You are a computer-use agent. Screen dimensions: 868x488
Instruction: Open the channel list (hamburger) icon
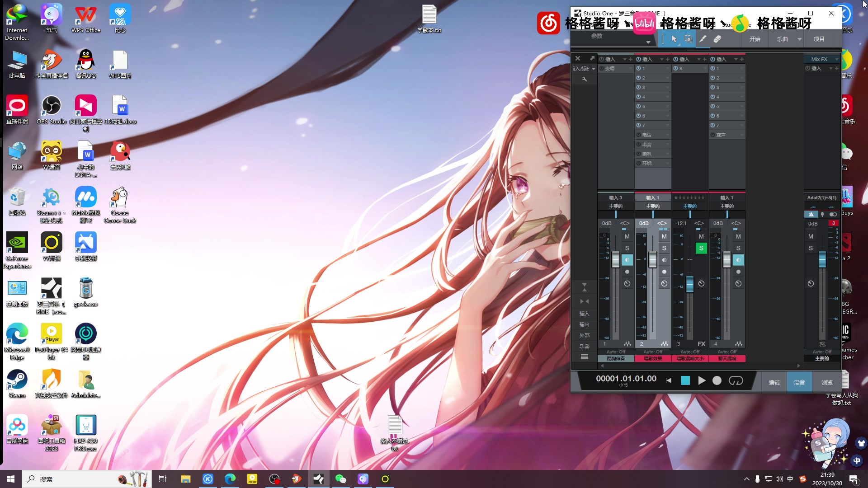[584, 357]
